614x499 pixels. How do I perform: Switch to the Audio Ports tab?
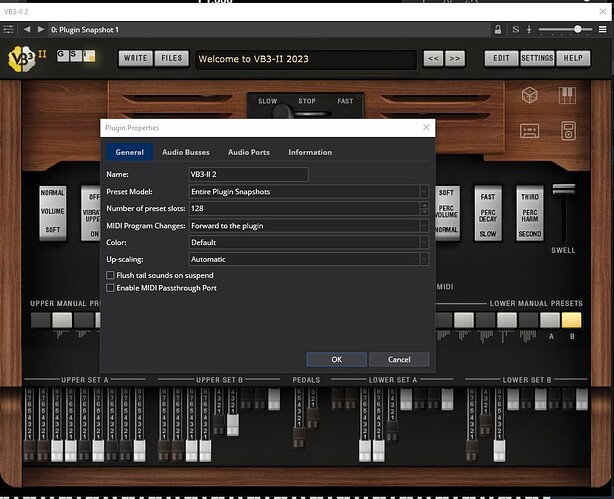(249, 152)
